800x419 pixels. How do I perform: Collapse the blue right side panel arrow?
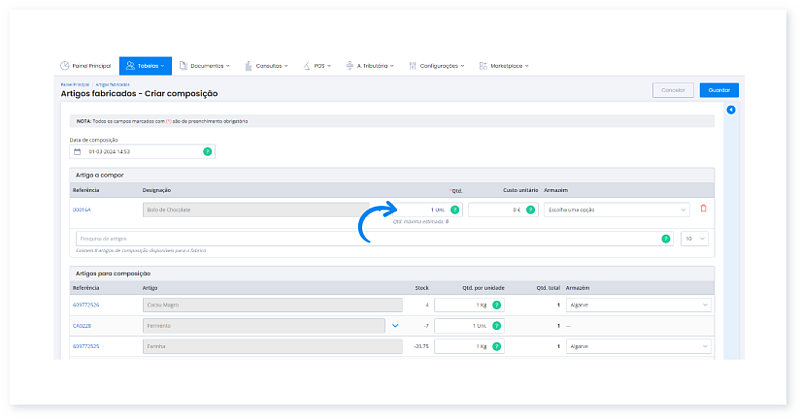731,110
